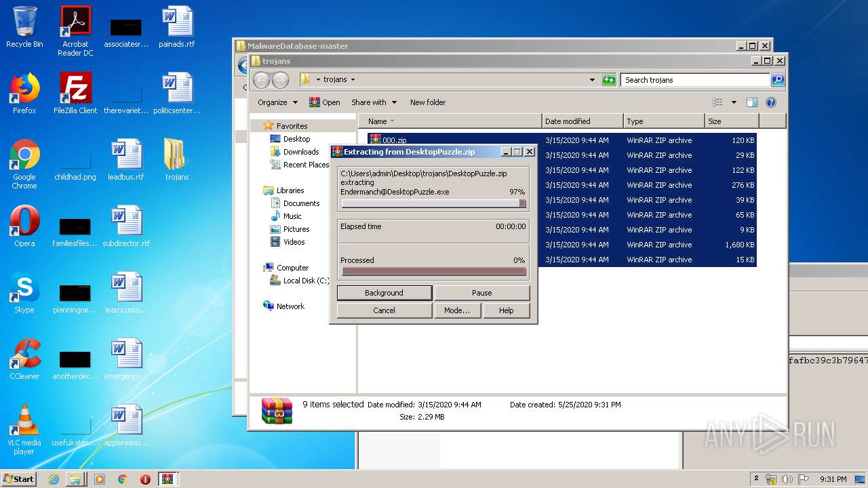Open Skype desktop shortcut
868x488 pixels.
[x=24, y=293]
